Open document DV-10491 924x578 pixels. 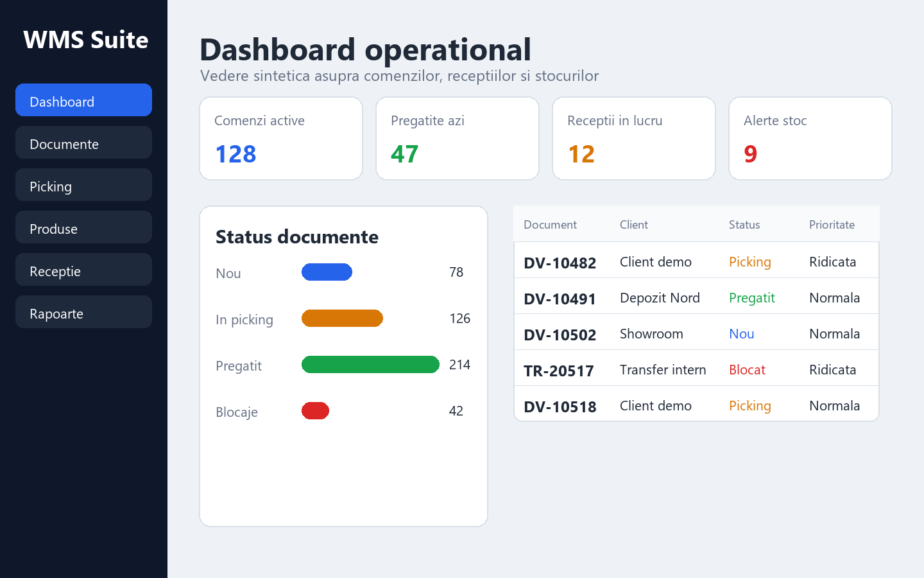(560, 299)
